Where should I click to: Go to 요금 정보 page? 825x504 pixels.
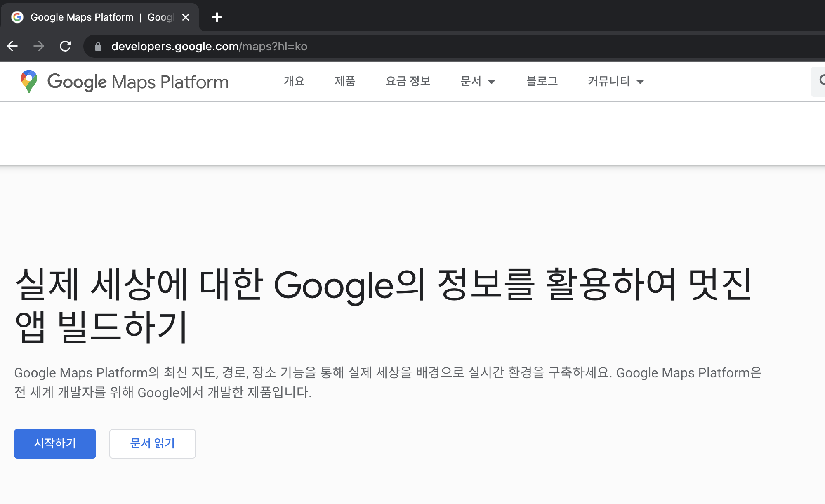tap(408, 81)
